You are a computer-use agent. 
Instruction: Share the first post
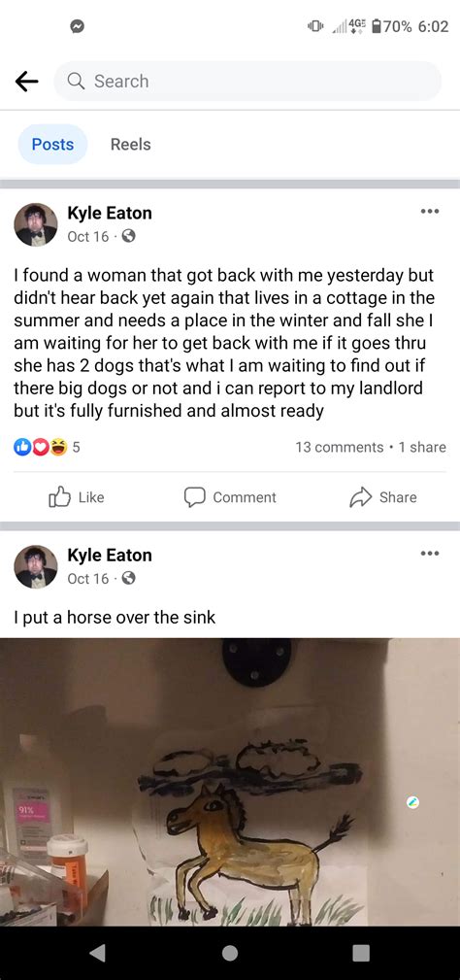[x=382, y=497]
